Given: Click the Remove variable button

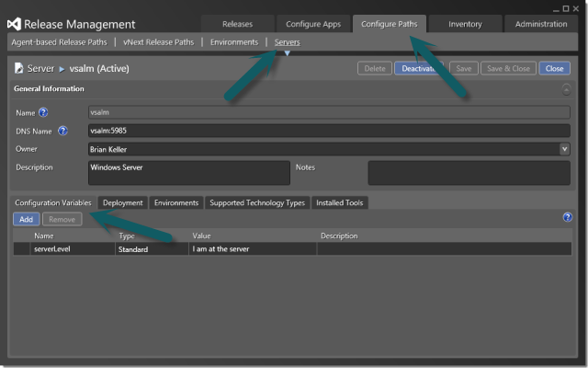Looking at the screenshot, I should pos(62,219).
